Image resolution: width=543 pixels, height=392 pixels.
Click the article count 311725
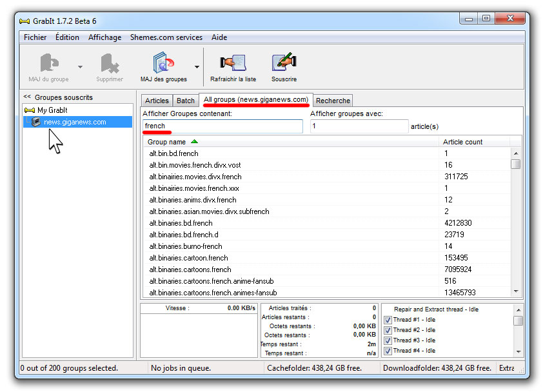pos(456,177)
